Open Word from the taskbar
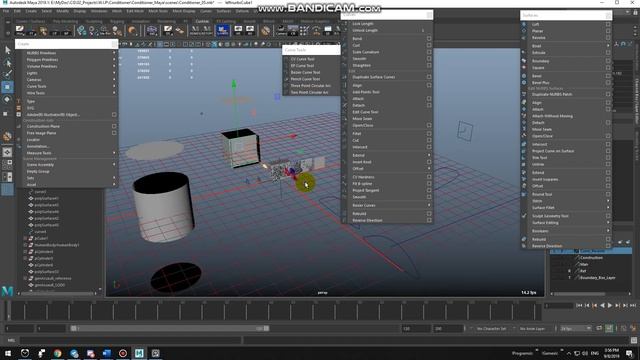 107,353
